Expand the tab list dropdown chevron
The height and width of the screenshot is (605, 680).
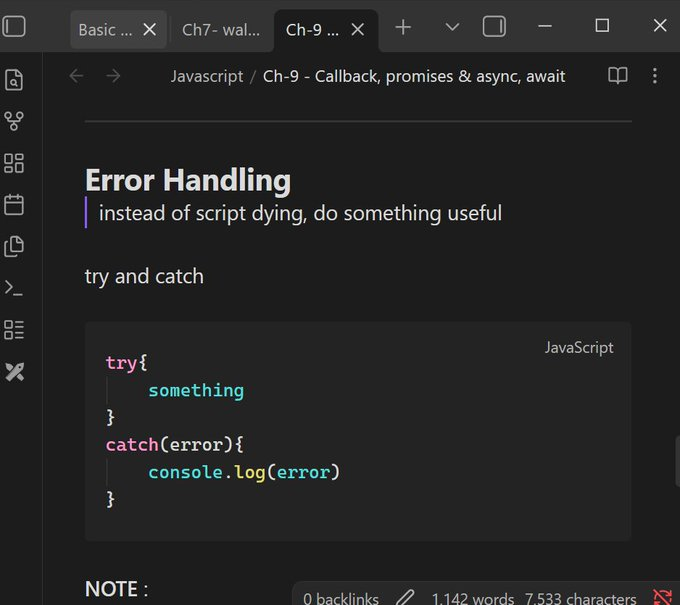(452, 27)
